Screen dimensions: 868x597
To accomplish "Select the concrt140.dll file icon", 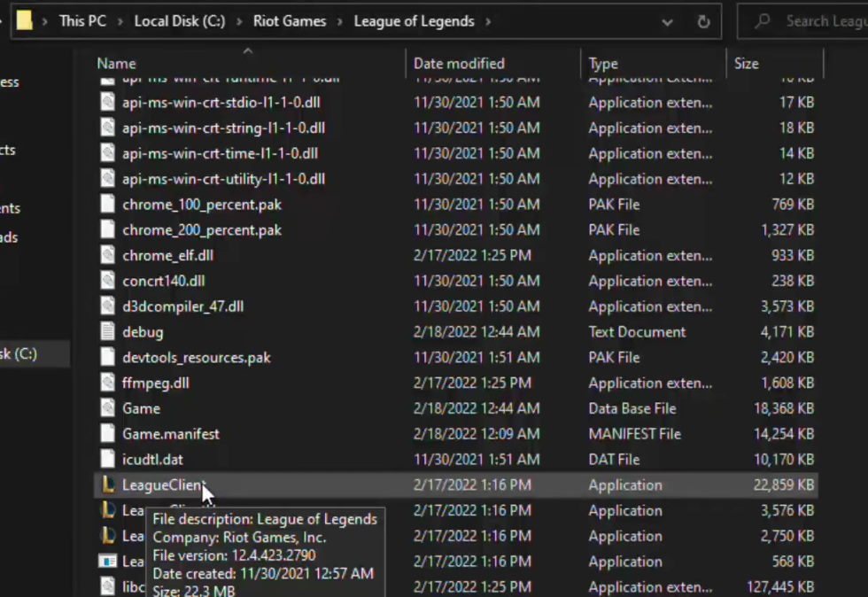I will click(108, 280).
